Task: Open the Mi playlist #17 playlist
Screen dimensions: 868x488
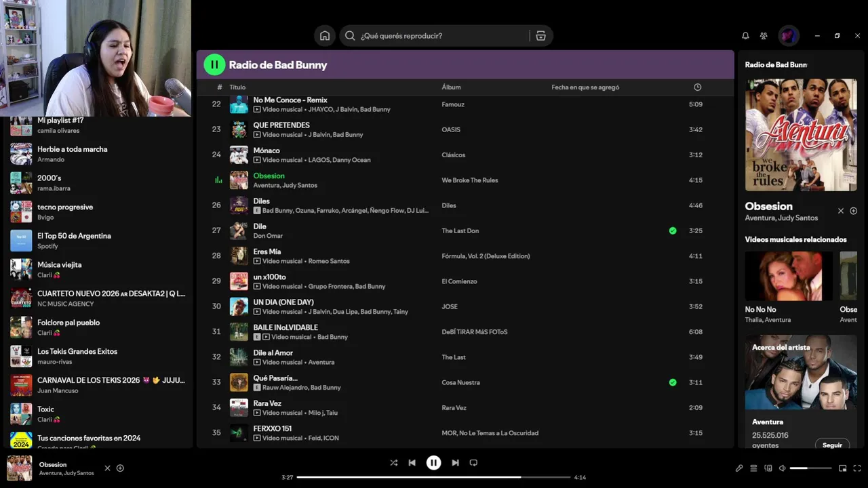Action: coord(98,125)
